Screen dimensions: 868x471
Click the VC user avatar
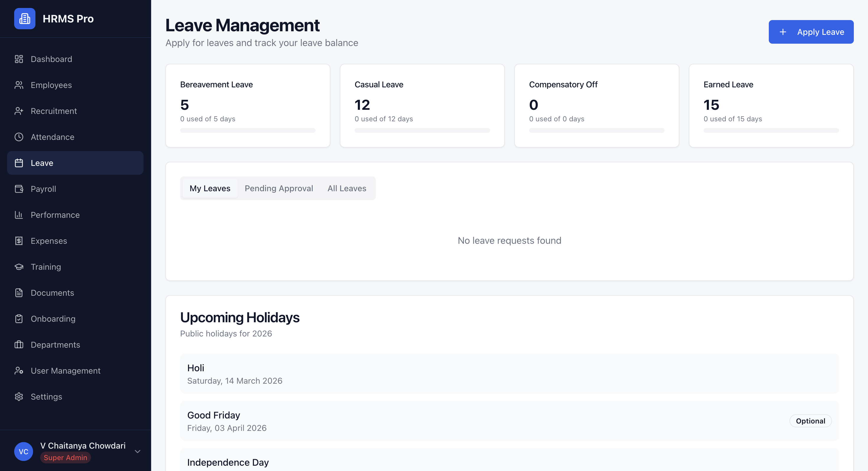[24, 451]
